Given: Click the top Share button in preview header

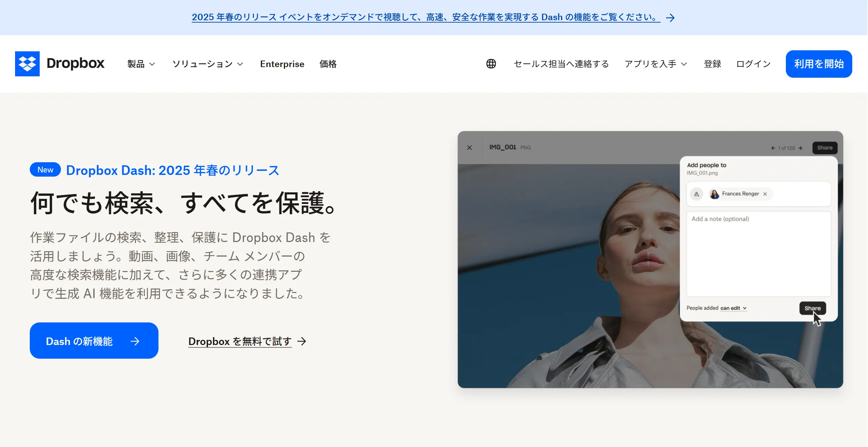Looking at the screenshot, I should coord(825,148).
